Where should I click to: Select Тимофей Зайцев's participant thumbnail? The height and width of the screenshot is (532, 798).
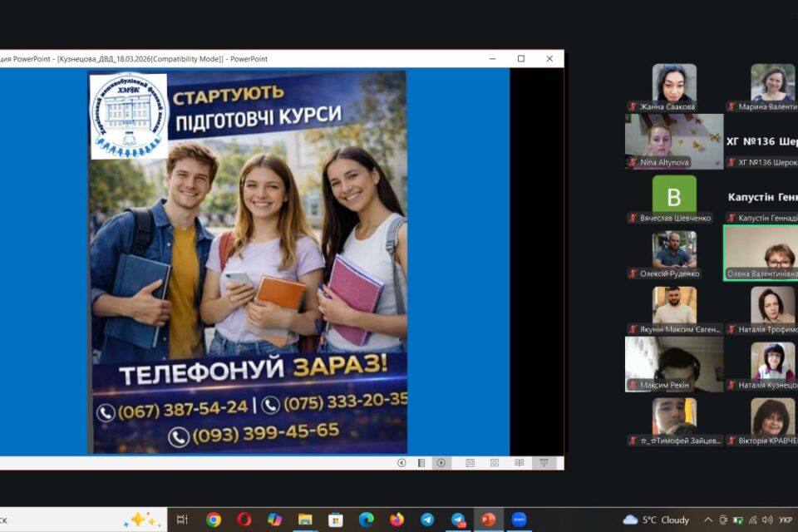tap(674, 420)
